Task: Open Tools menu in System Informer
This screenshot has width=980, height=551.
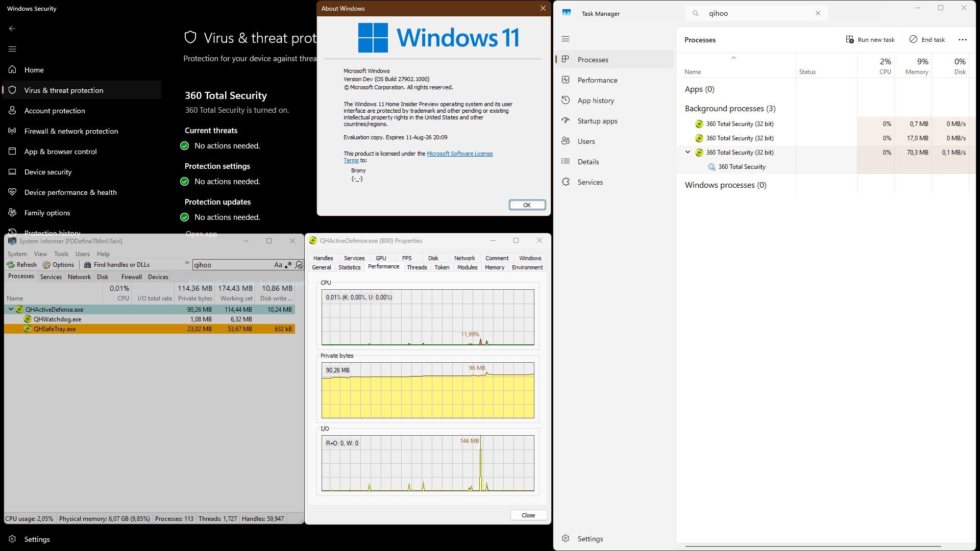Action: click(61, 254)
